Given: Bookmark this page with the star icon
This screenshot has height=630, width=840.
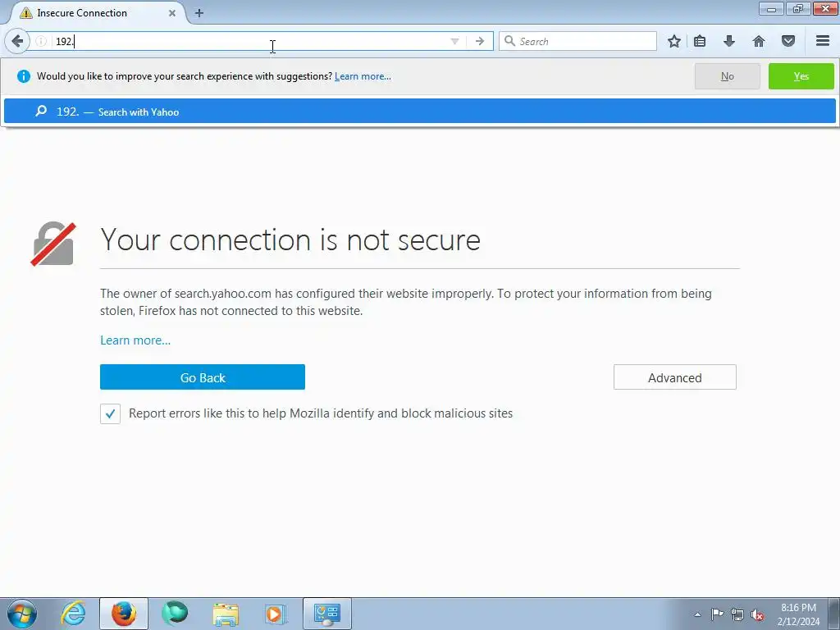Looking at the screenshot, I should [674, 41].
